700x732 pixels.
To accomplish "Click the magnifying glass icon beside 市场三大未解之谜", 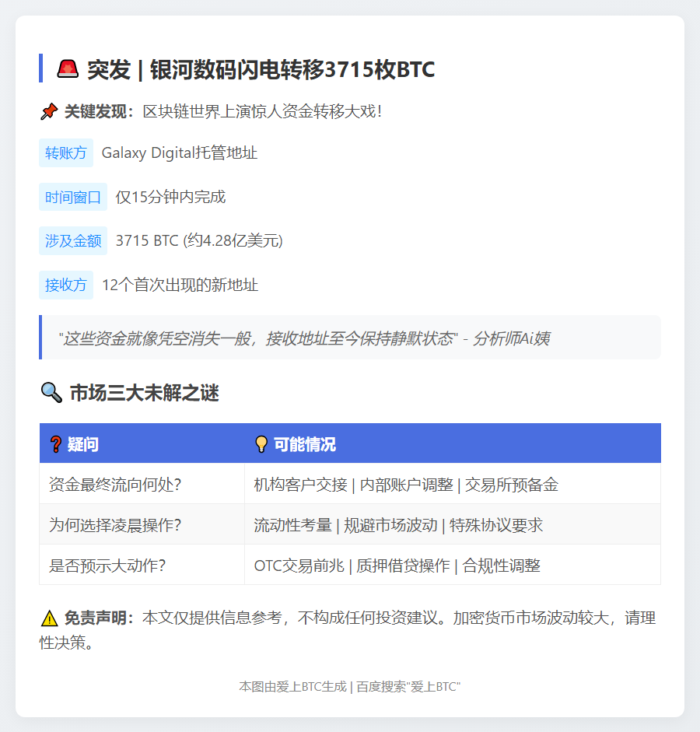I will (51, 393).
